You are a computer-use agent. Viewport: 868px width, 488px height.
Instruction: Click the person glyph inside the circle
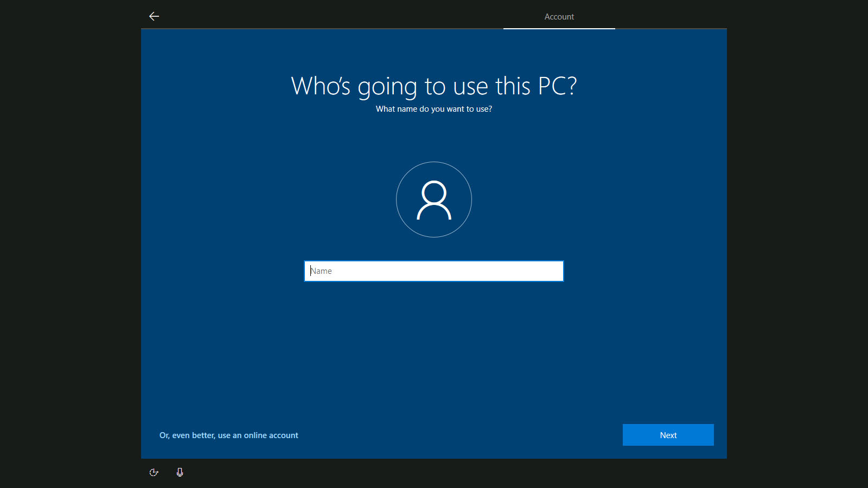pos(434,201)
